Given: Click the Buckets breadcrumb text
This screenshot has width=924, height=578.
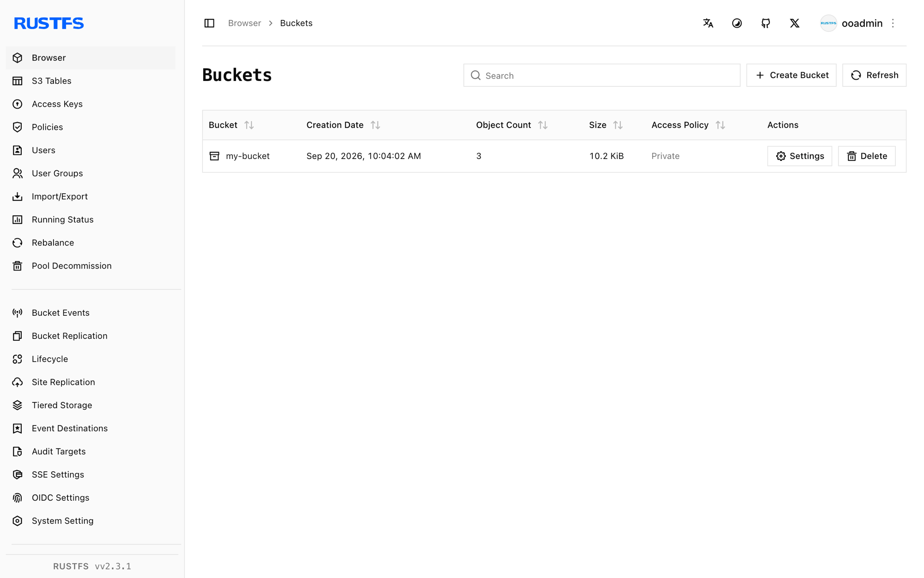Looking at the screenshot, I should pyautogui.click(x=296, y=23).
